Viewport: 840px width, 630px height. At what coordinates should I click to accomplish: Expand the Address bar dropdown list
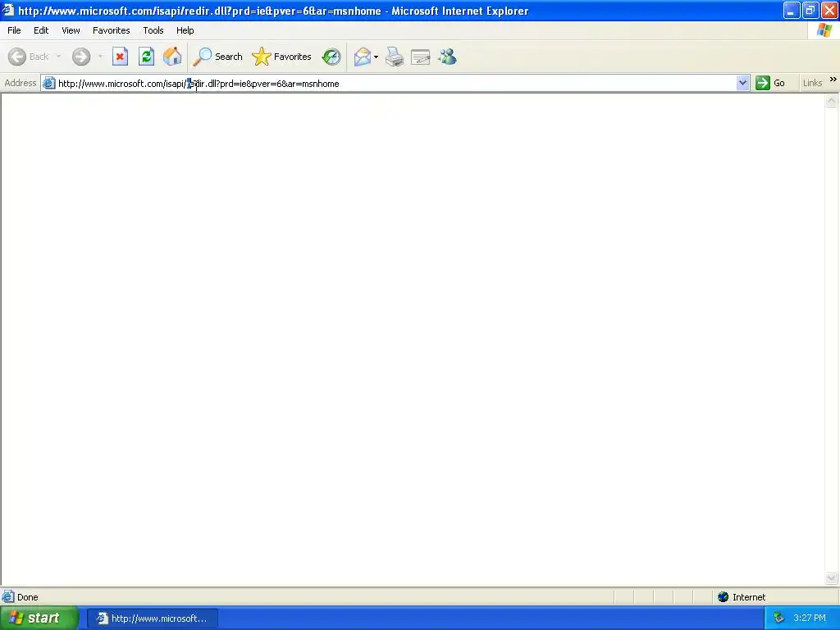pyautogui.click(x=742, y=83)
